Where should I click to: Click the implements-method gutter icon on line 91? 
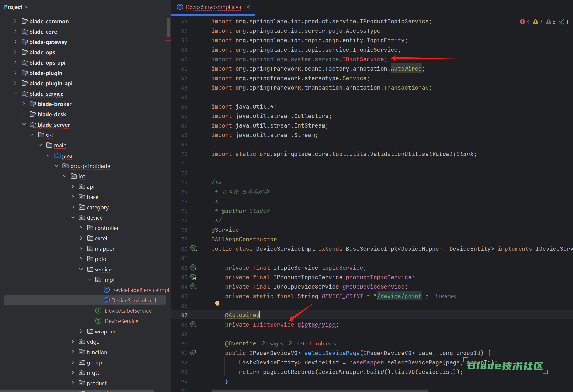point(193,353)
